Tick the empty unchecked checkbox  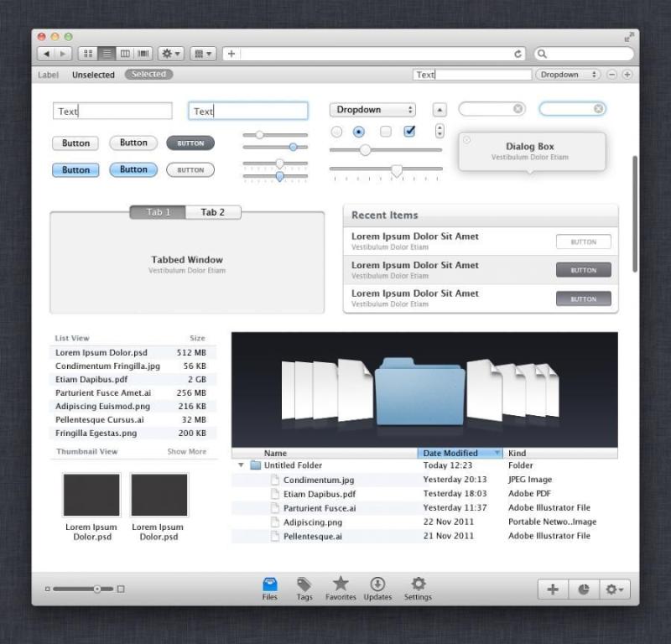coord(386,132)
